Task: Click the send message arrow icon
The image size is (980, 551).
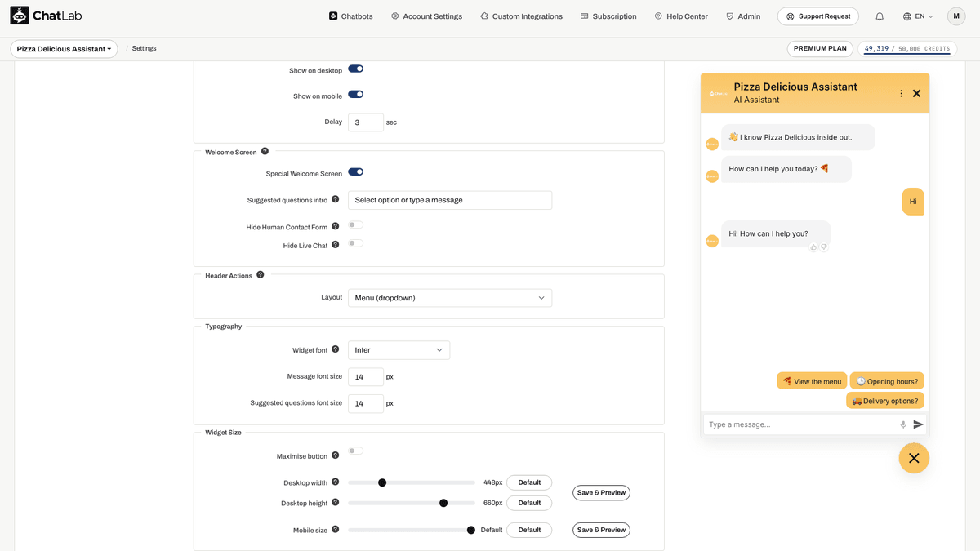Action: (x=918, y=424)
